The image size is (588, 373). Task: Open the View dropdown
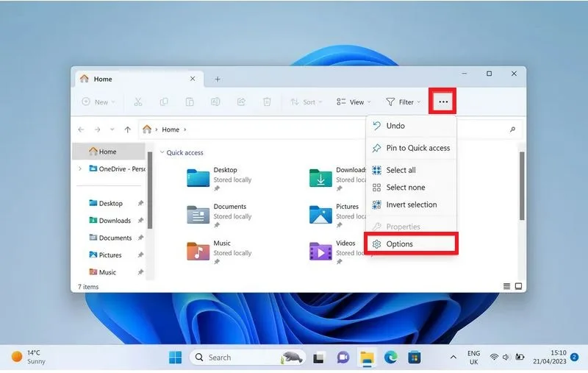[x=354, y=102]
